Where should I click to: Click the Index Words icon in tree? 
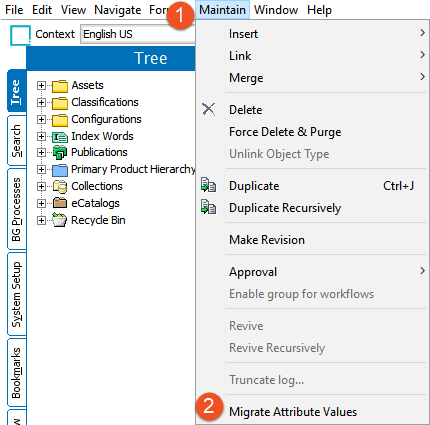point(60,137)
